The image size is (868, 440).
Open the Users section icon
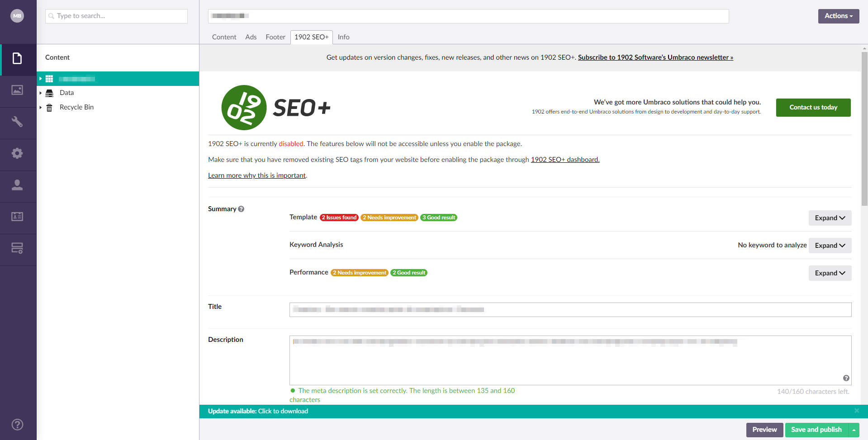(x=17, y=185)
